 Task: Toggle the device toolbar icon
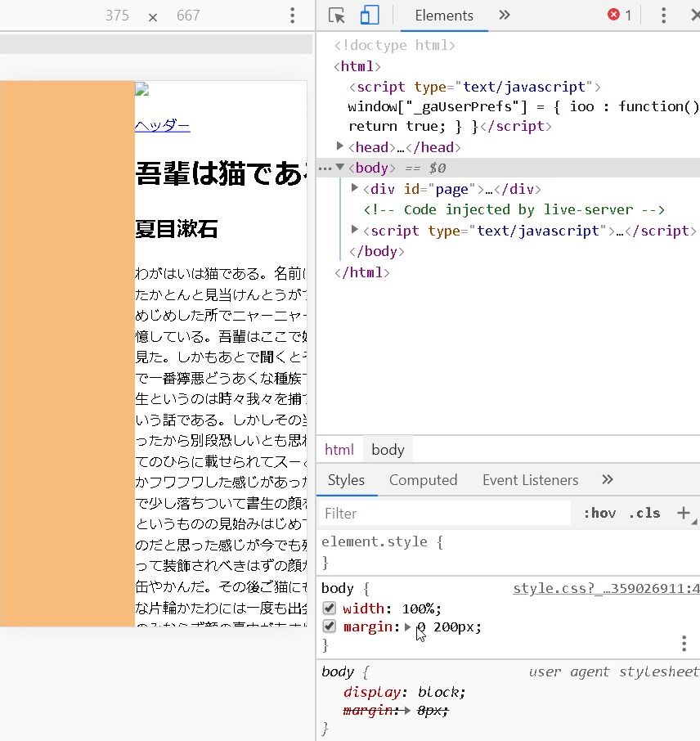point(370,16)
